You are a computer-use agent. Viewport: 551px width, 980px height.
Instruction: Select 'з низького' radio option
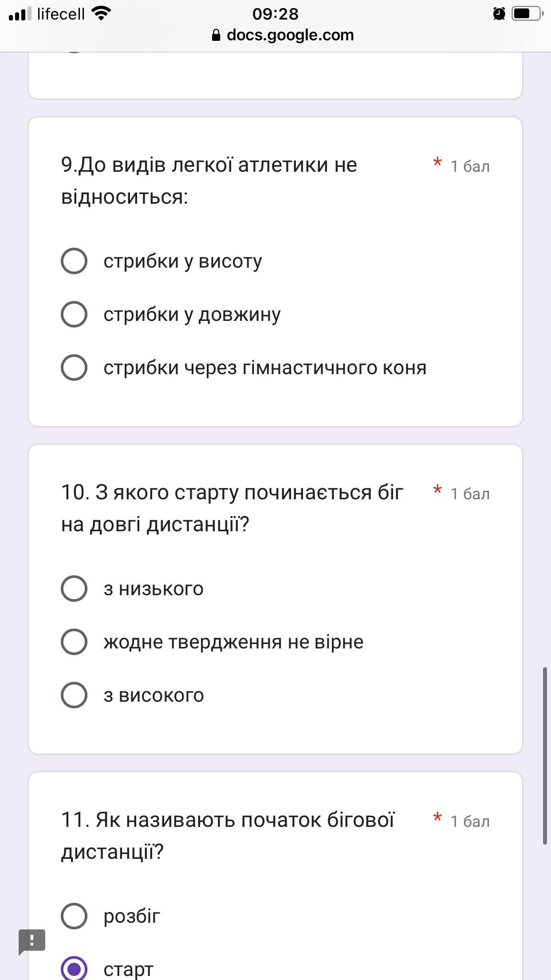(74, 589)
